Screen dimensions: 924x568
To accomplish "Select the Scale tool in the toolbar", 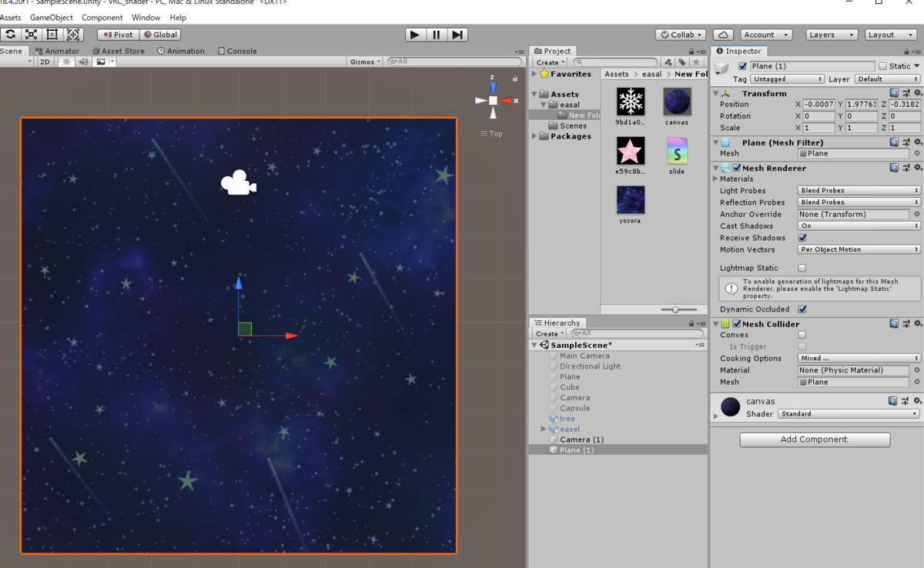I will coord(31,35).
